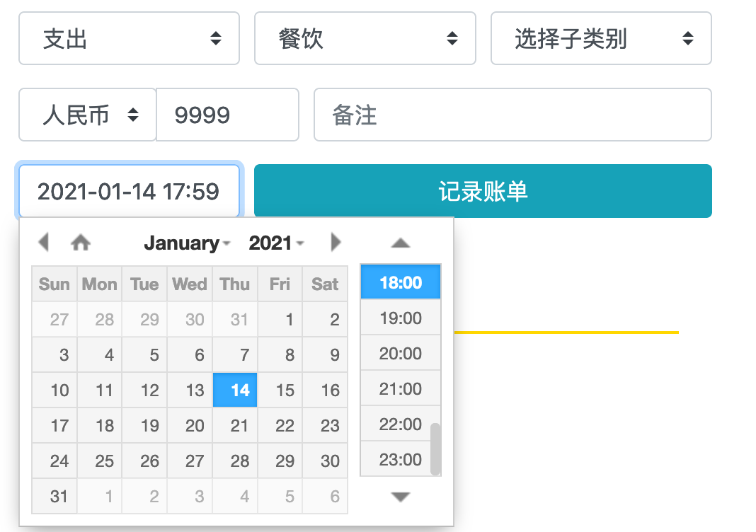Screen dimensions: 756x532
Task: Click the next month arrow icon
Action: pos(336,242)
